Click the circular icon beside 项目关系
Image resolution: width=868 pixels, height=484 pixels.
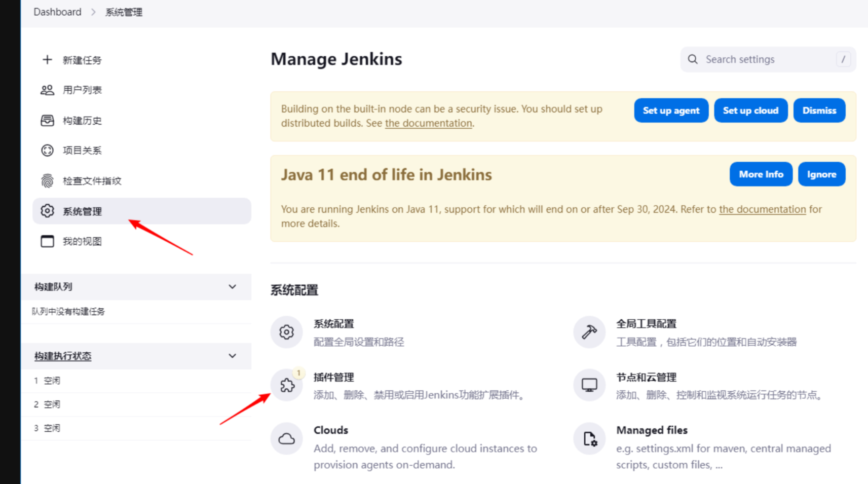47,151
